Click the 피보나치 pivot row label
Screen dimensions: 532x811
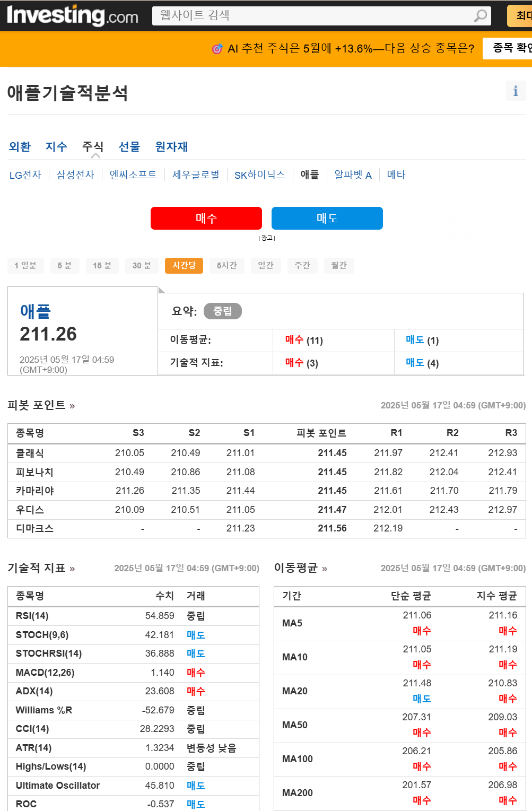tap(34, 472)
